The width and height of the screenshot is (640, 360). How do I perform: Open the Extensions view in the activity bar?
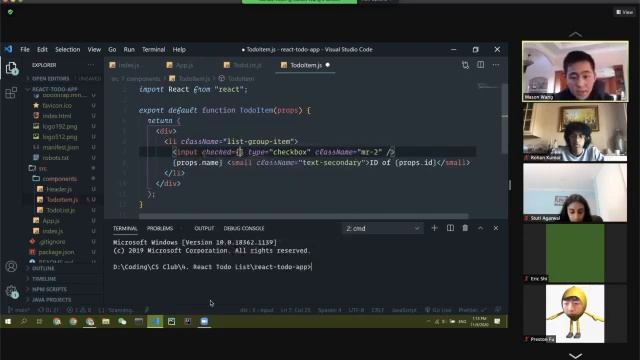coord(11,93)
